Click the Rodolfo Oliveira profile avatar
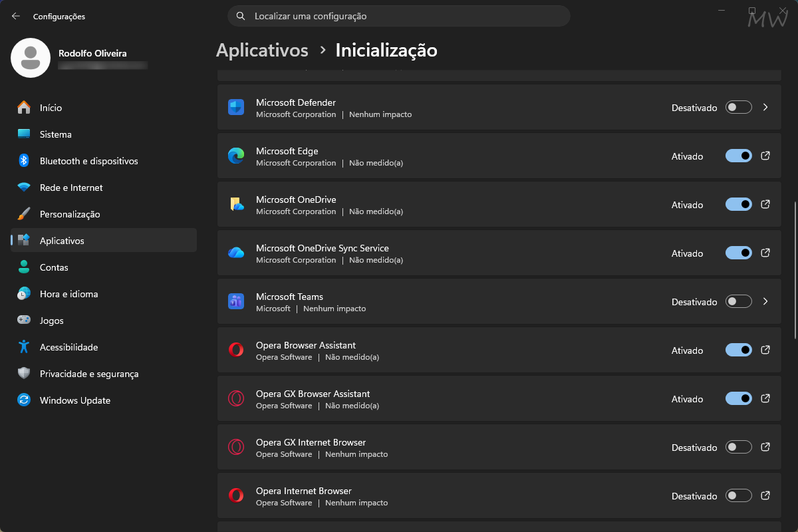Screen dimensions: 798x532 pyautogui.click(x=31, y=58)
